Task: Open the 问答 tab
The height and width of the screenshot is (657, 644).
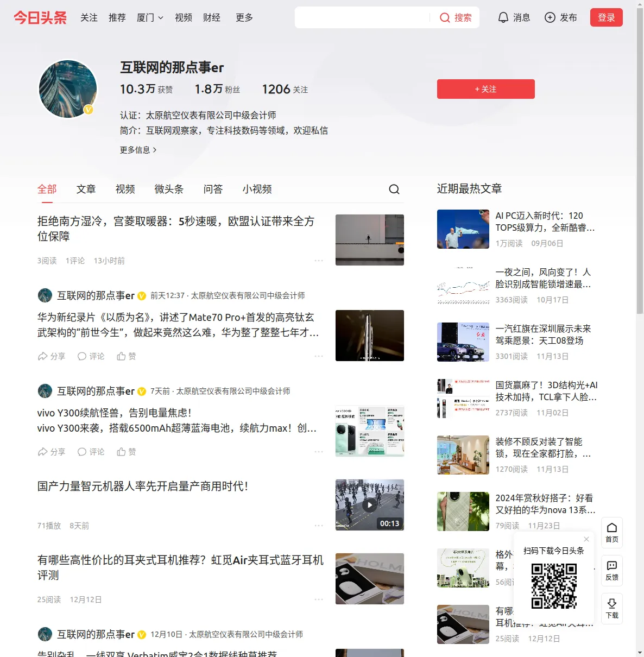Action: click(x=213, y=189)
